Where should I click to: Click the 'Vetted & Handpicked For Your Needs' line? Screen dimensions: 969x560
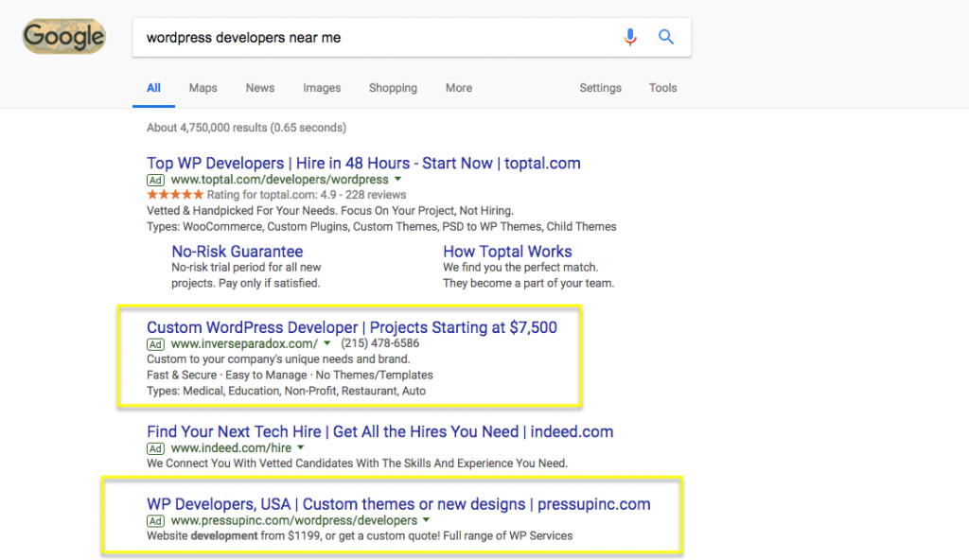coord(330,211)
